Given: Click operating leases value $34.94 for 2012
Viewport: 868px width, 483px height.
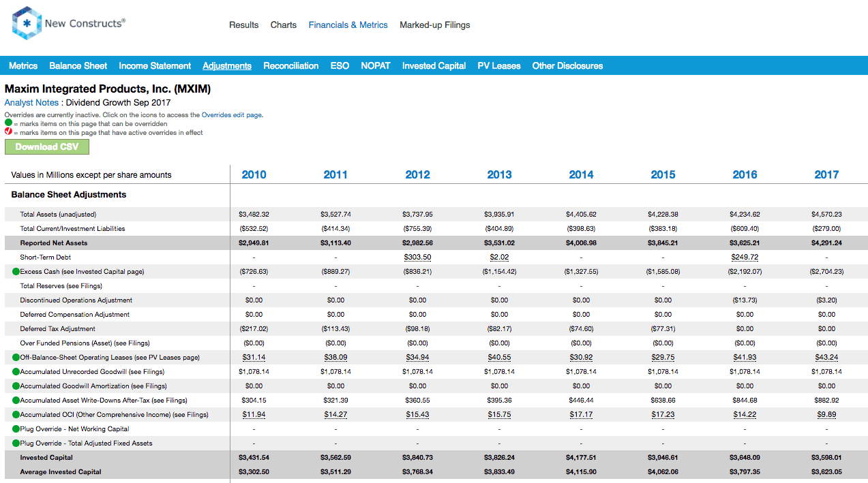Looking at the screenshot, I should [x=417, y=358].
